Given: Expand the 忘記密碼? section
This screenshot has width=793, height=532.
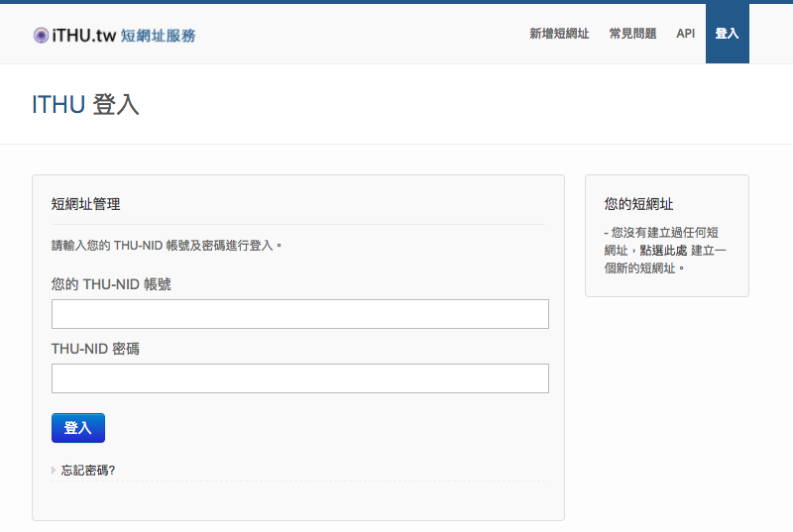Looking at the screenshot, I should (88, 471).
